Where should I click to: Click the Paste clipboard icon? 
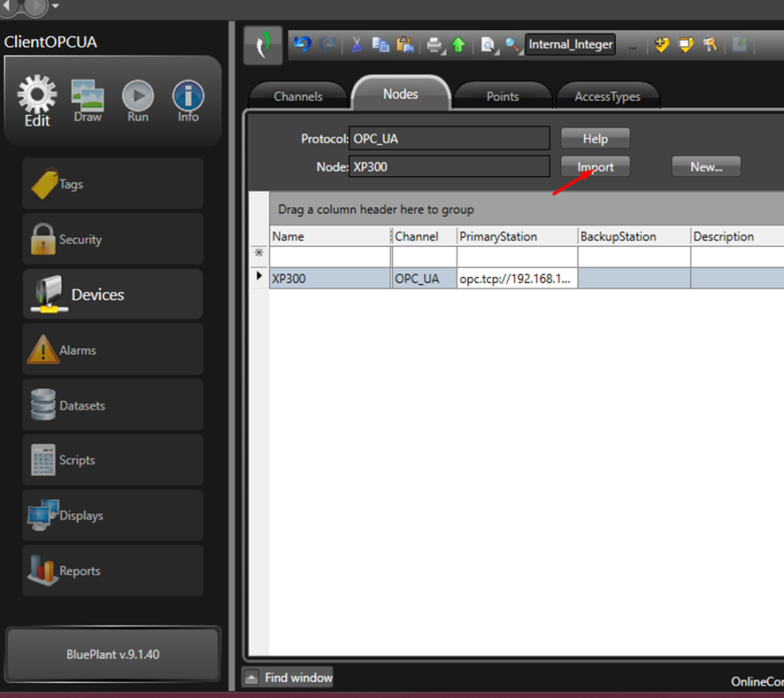click(x=404, y=44)
